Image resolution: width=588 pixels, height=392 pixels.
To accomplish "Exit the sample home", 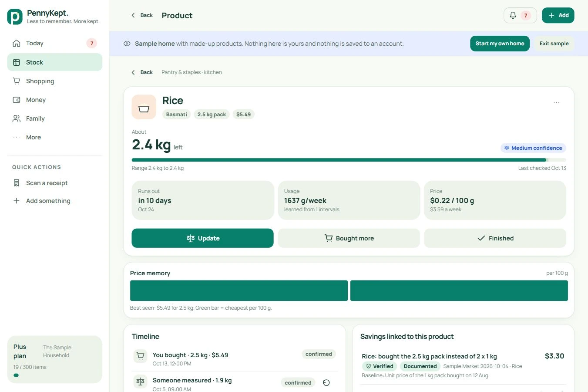I will [x=554, y=44].
